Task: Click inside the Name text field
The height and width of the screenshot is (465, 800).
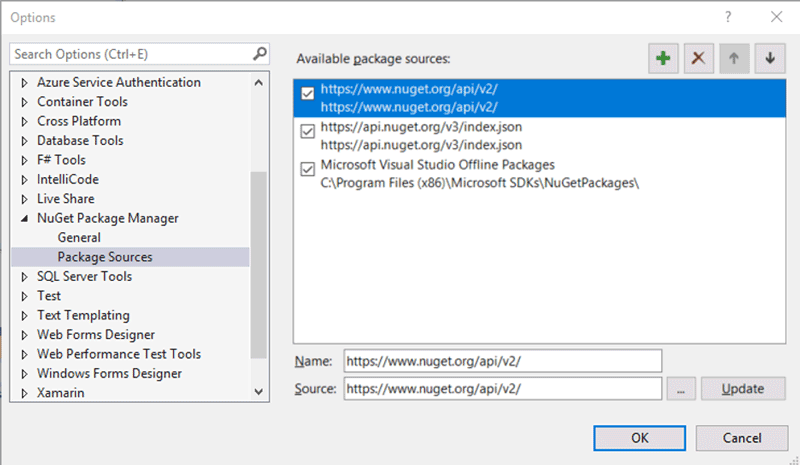Action: coord(502,360)
